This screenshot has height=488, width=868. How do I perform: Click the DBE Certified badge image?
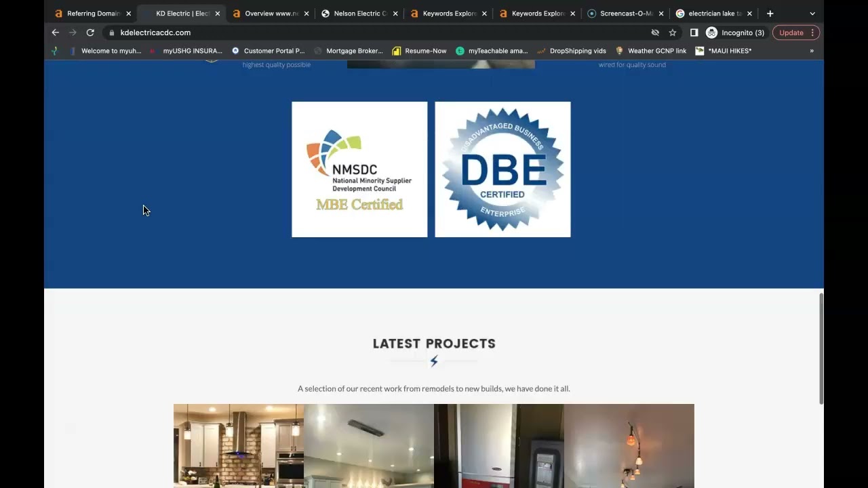pyautogui.click(x=502, y=169)
